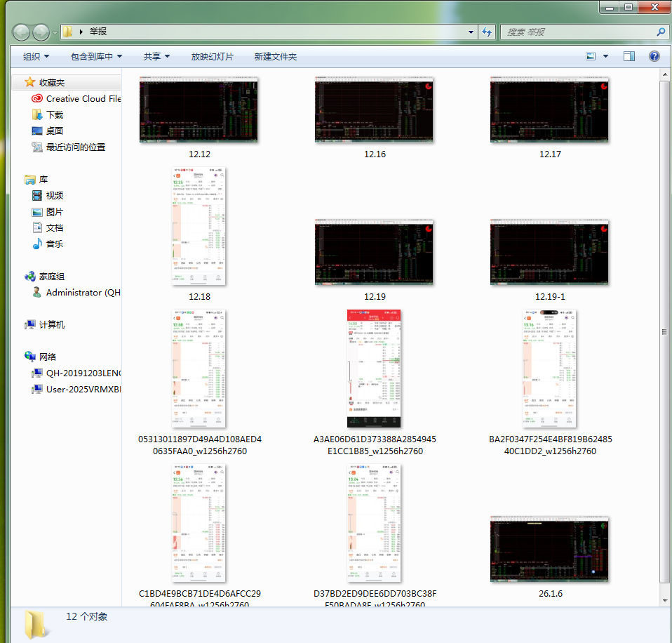Click the refresh button beside address bar

pos(488,32)
